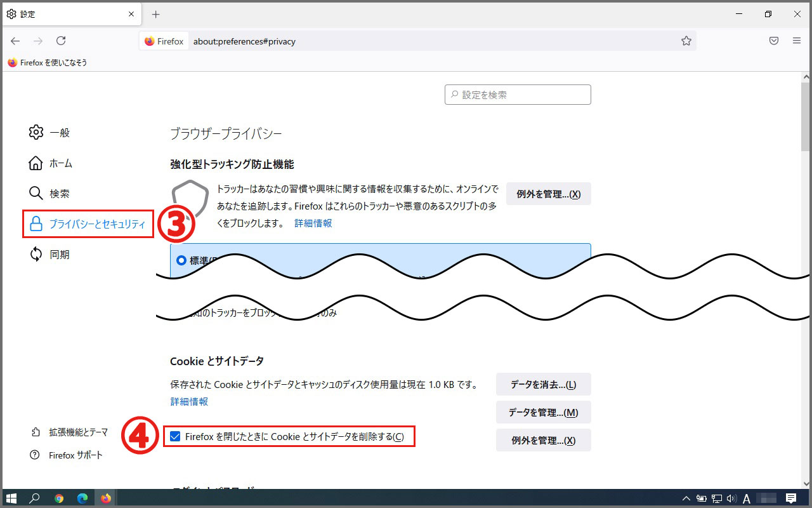The width and height of the screenshot is (812, 508).
Task: Toggle the IME input mode indicator A
Action: point(747,498)
